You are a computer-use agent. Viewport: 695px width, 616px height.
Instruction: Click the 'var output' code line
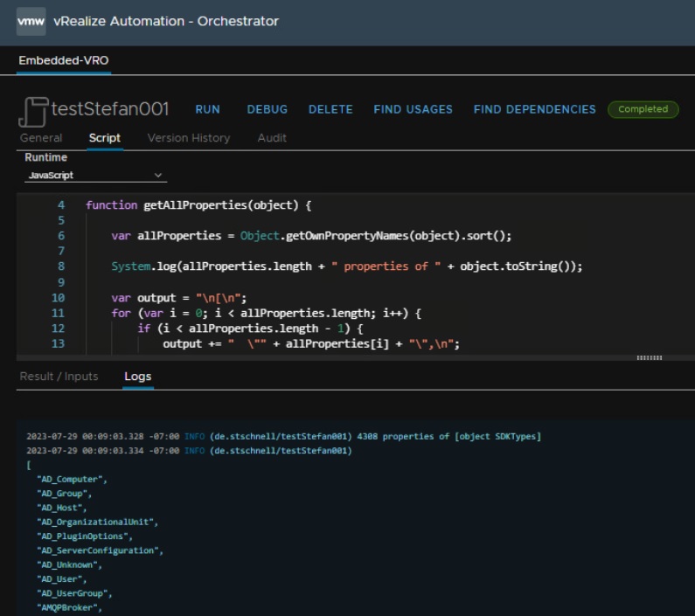[179, 298]
